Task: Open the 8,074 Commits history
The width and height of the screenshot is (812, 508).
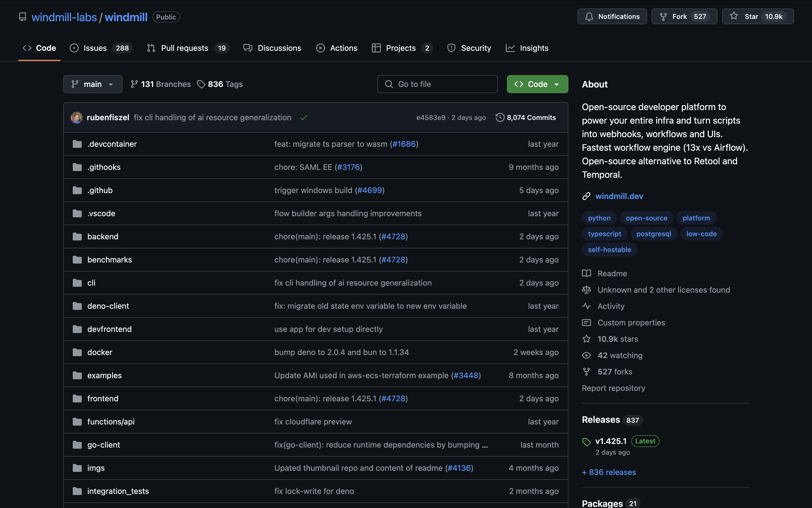Action: coord(526,117)
